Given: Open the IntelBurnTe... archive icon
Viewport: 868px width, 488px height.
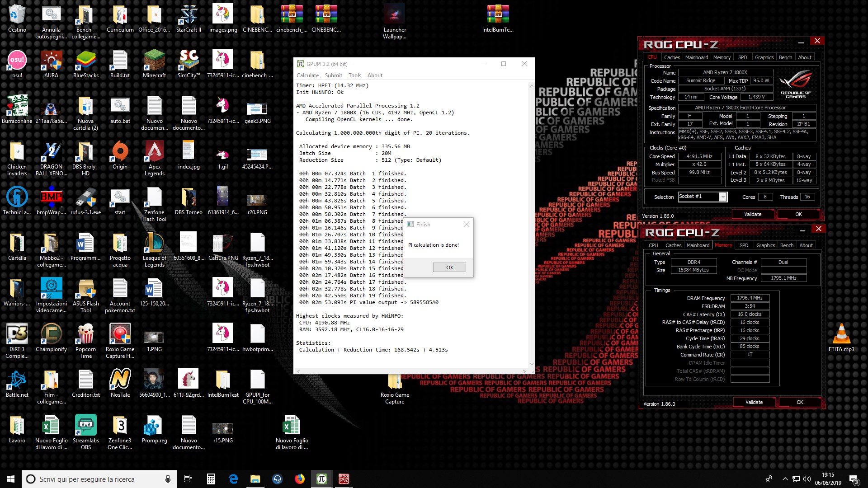Looking at the screenshot, I should 498,19.
